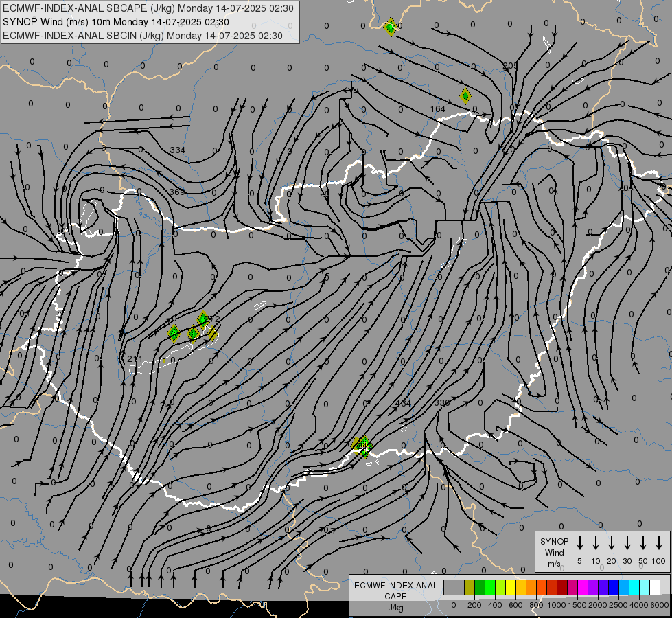Click the SYNOP Wind m/s legend label
The image size is (672, 618).
[x=554, y=552]
